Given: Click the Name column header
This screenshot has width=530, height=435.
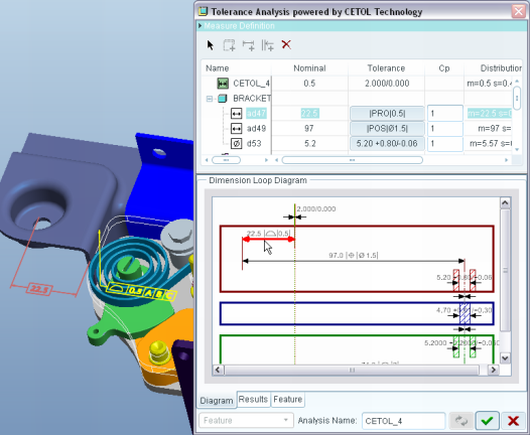Looking at the screenshot, I should click(217, 68).
